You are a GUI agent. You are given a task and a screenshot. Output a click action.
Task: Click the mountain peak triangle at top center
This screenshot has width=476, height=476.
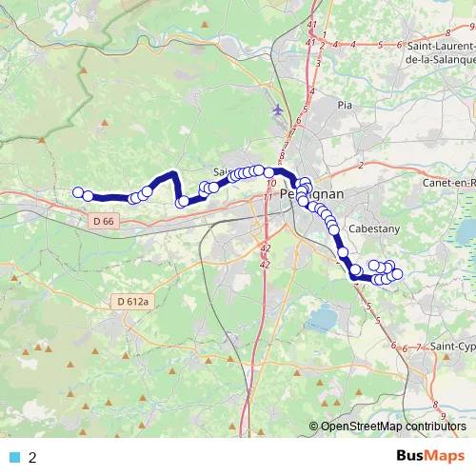(205, 25)
